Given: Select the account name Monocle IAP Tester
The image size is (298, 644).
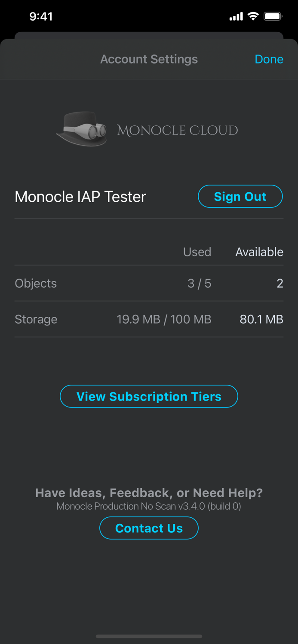Looking at the screenshot, I should [80, 196].
